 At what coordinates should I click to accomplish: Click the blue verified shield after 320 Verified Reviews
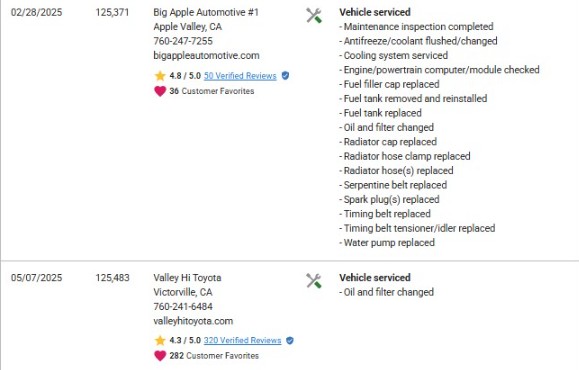(x=290, y=340)
